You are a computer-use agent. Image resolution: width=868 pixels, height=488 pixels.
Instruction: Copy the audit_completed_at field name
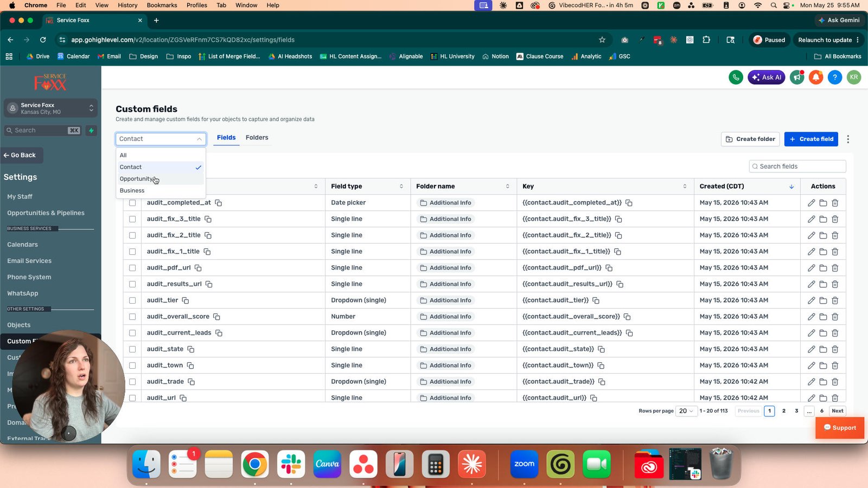(x=219, y=203)
